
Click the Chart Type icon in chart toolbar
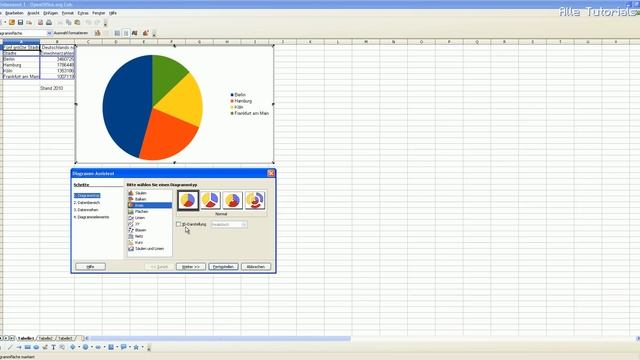(x=98, y=33)
